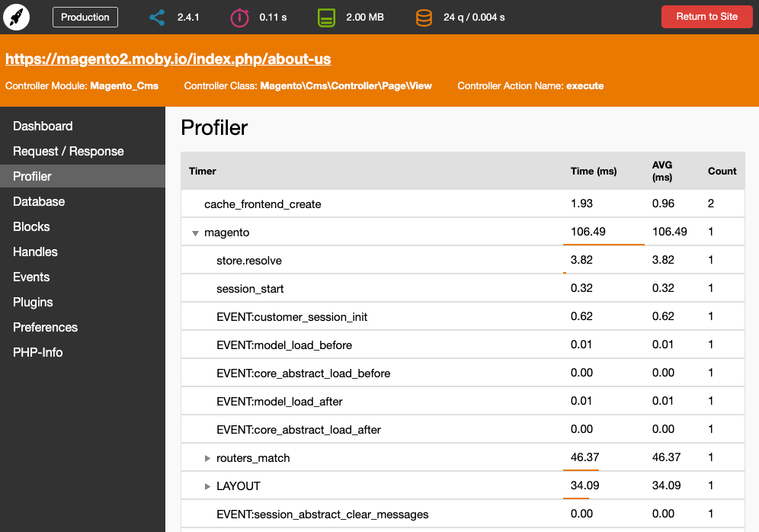
Task: Click the orange database icon next to 24 q
Action: pos(424,18)
